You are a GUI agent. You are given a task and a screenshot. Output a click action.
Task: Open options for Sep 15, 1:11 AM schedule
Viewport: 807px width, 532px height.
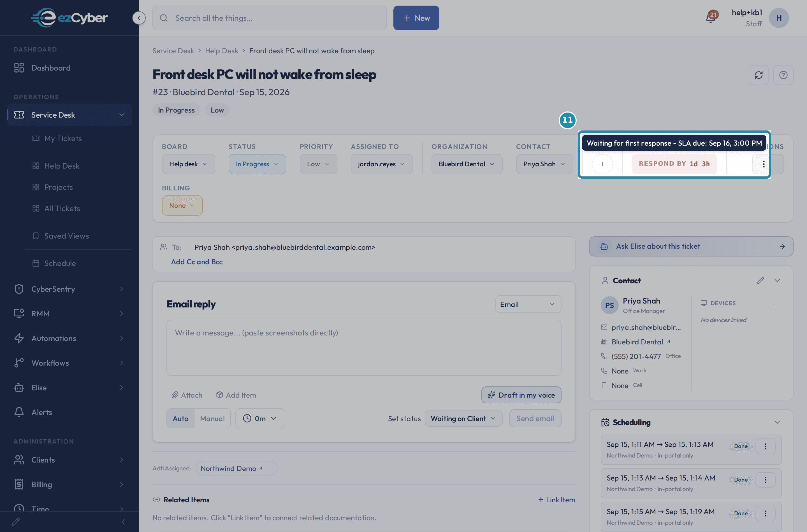click(x=765, y=446)
